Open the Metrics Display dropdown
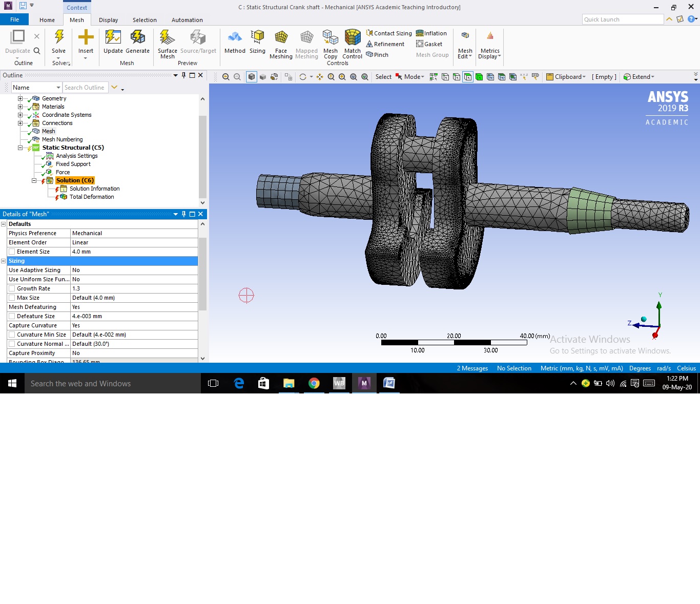This screenshot has height=604, width=700. coord(489,45)
